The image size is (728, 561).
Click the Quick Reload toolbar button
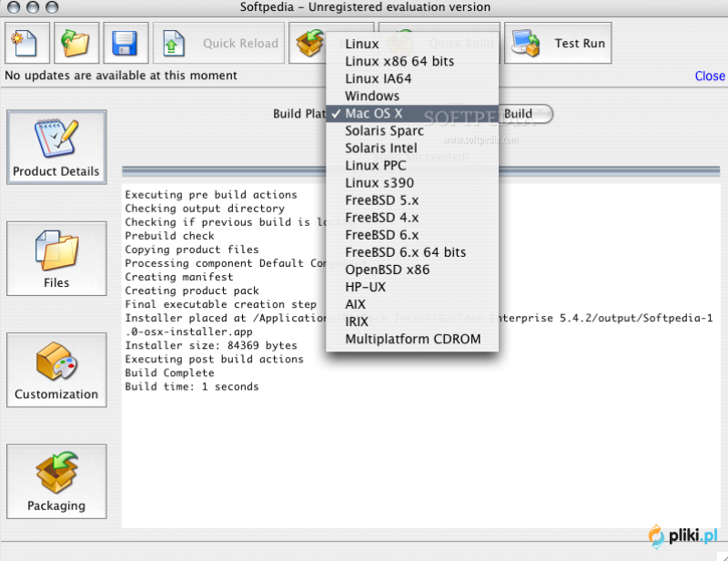218,43
